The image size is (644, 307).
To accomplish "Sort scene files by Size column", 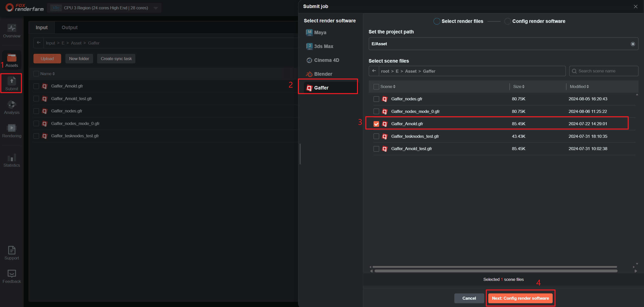I will [x=518, y=86].
